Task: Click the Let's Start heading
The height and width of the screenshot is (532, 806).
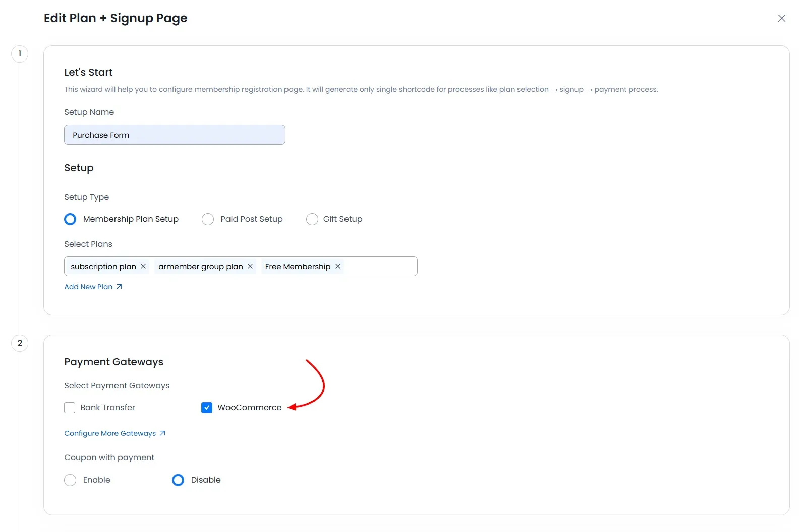Action: click(88, 72)
